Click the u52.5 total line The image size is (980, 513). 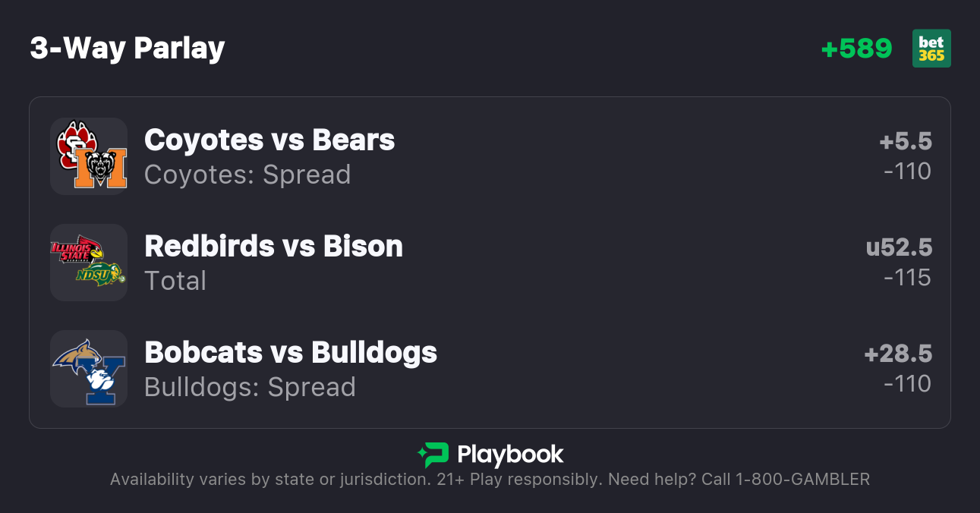click(x=899, y=248)
